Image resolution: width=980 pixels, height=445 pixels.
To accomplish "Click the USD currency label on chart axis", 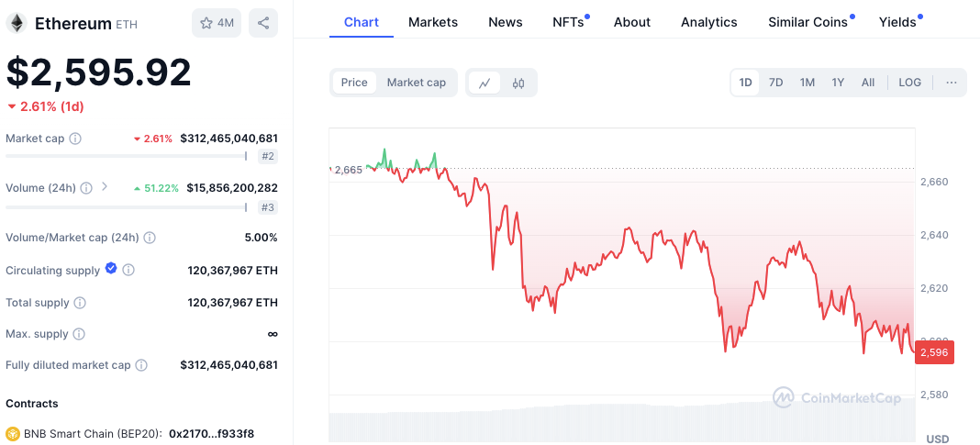I will (938, 439).
